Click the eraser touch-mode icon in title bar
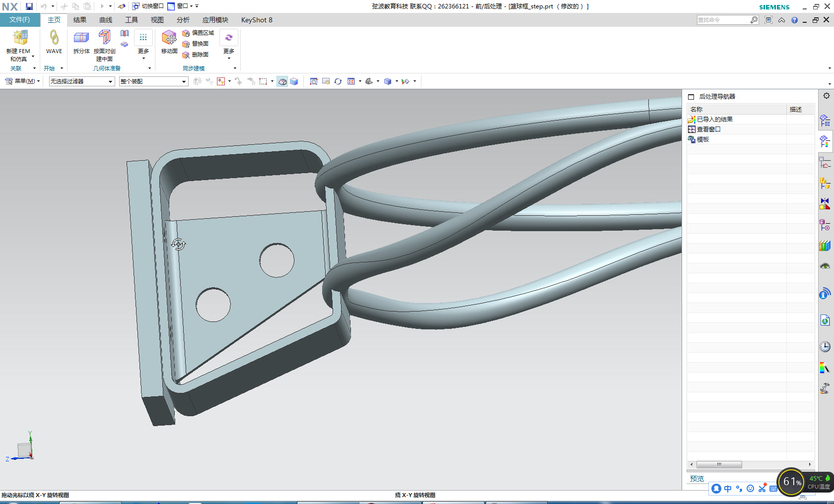Viewport: 834px width, 504px height. [122, 6]
